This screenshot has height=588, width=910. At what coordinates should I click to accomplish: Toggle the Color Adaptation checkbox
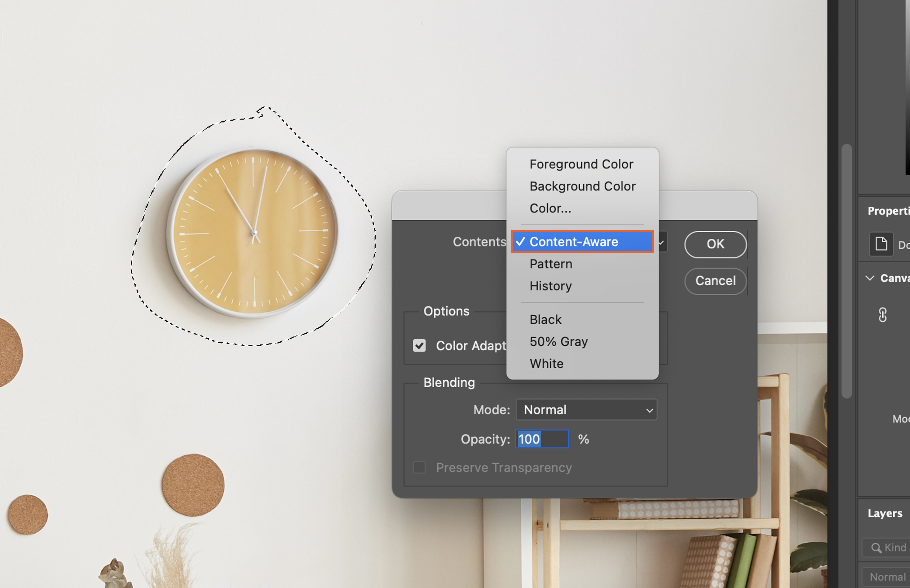coord(419,346)
